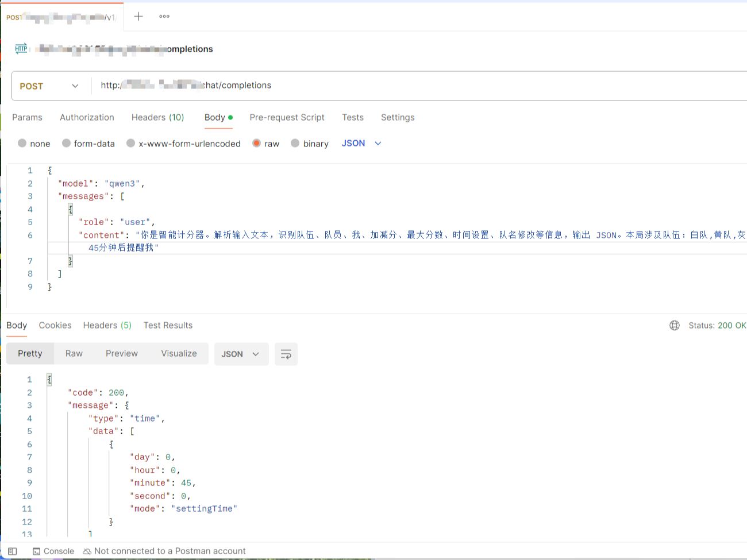Collapse request body line 4 object fold
This screenshot has width=747, height=560.
coord(71,210)
